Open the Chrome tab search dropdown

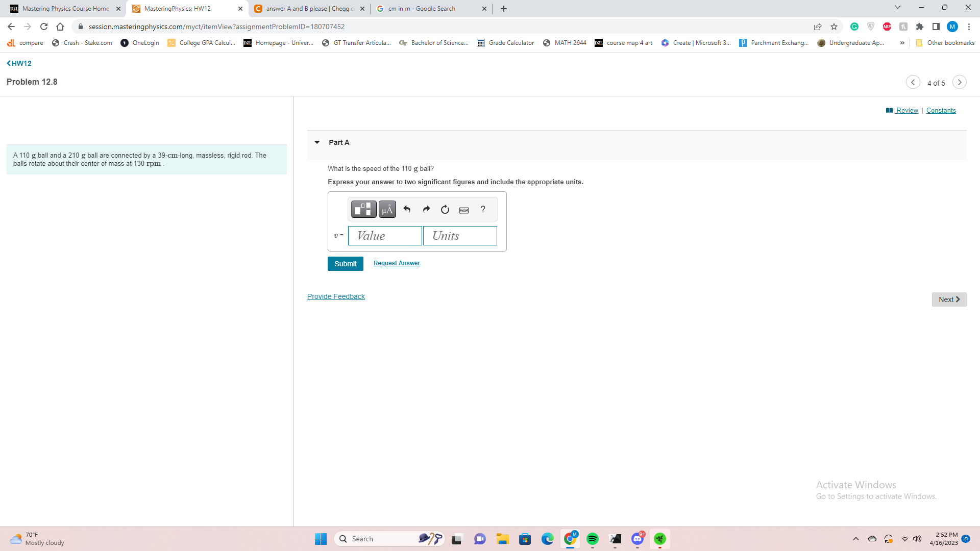pyautogui.click(x=897, y=8)
